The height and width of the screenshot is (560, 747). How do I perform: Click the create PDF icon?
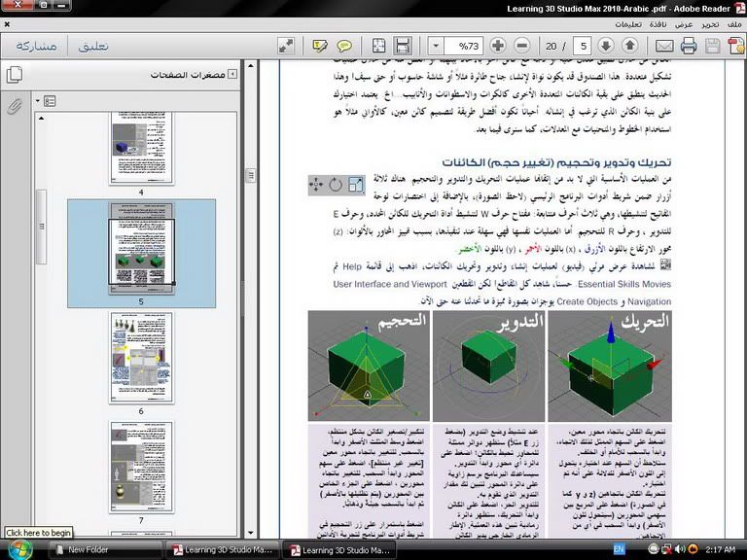736,47
